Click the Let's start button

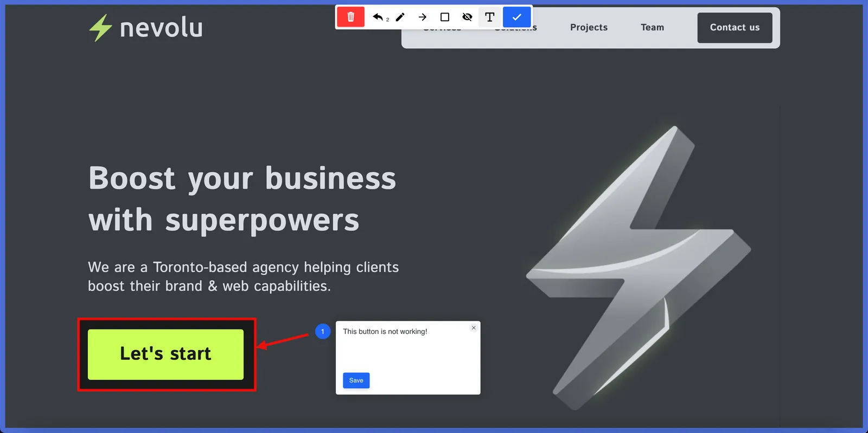click(165, 354)
